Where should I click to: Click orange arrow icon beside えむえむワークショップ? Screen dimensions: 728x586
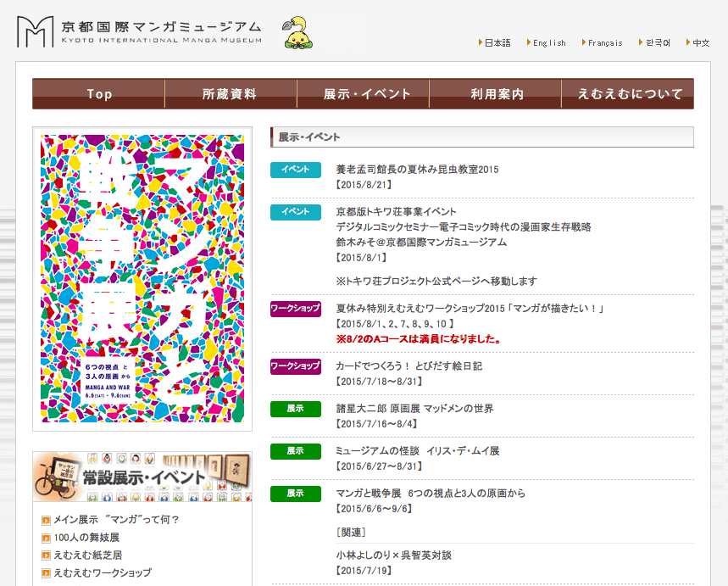tap(46, 573)
